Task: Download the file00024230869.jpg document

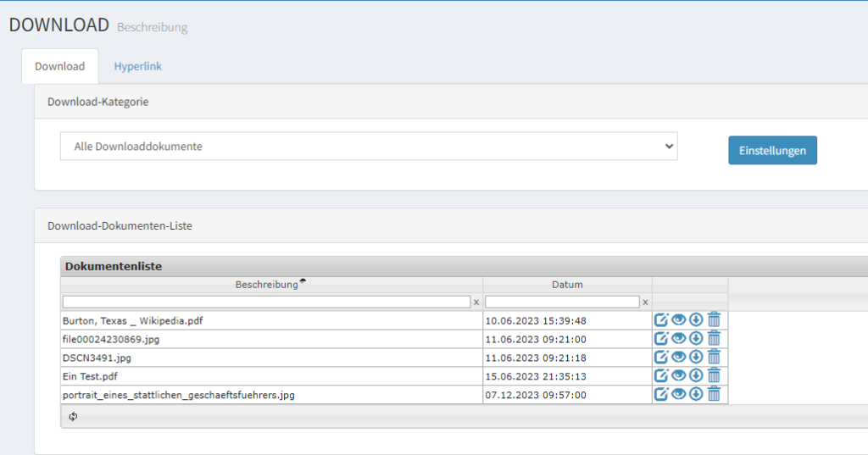Action: [696, 338]
